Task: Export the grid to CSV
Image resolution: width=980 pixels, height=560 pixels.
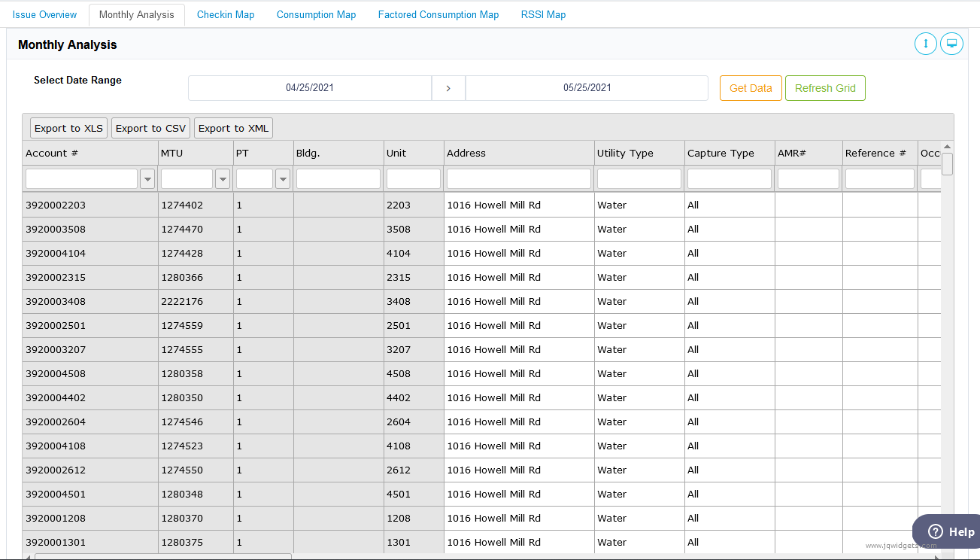Action: (x=150, y=128)
